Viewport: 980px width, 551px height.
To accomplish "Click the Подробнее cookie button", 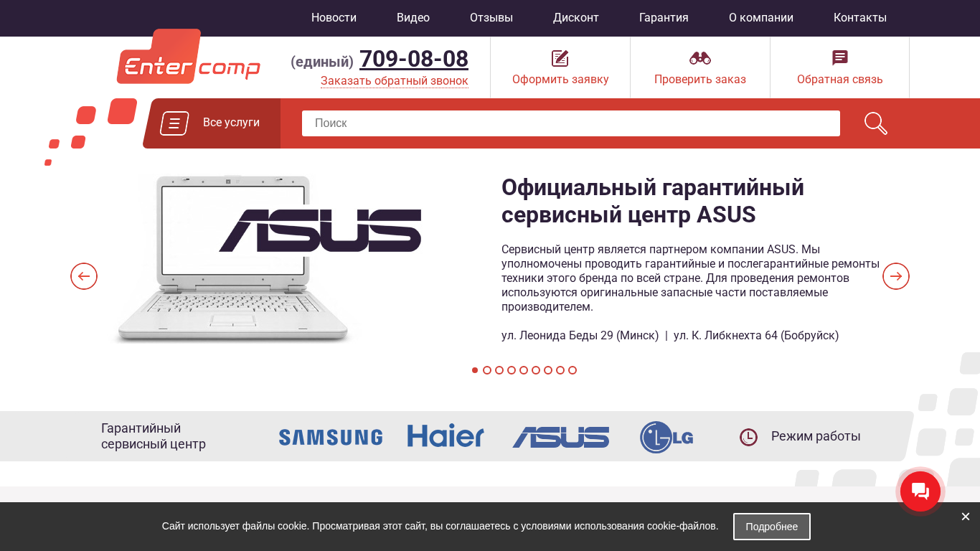I will tap(772, 527).
